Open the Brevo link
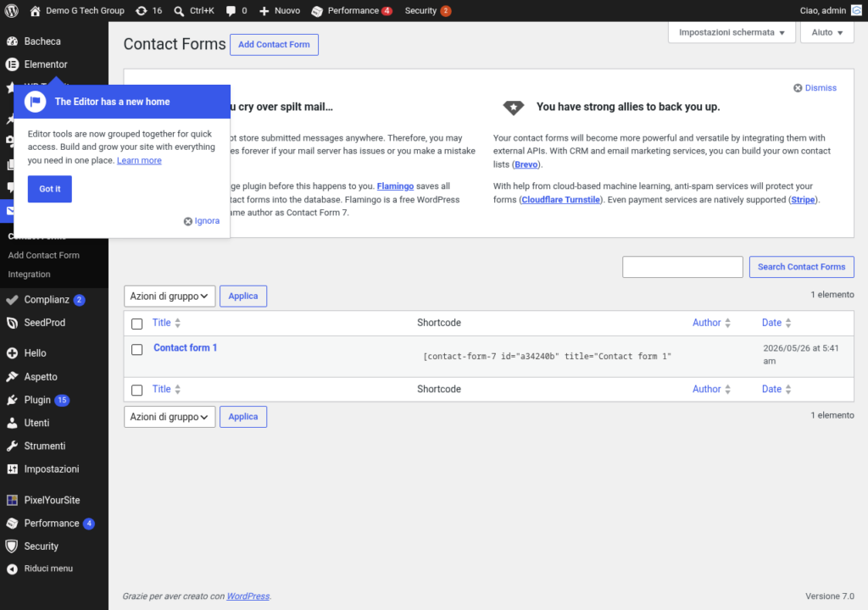 (526, 164)
